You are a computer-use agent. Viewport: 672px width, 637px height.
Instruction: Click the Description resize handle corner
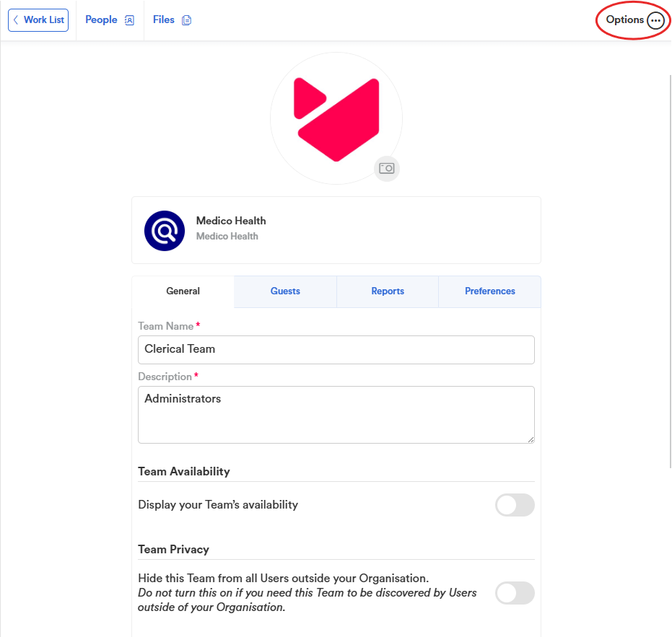531,439
